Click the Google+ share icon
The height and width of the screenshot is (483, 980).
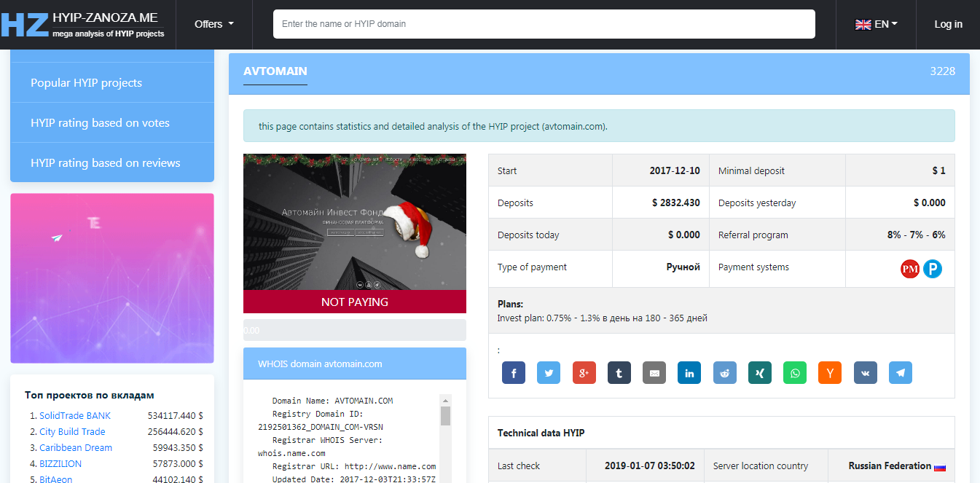tap(584, 373)
